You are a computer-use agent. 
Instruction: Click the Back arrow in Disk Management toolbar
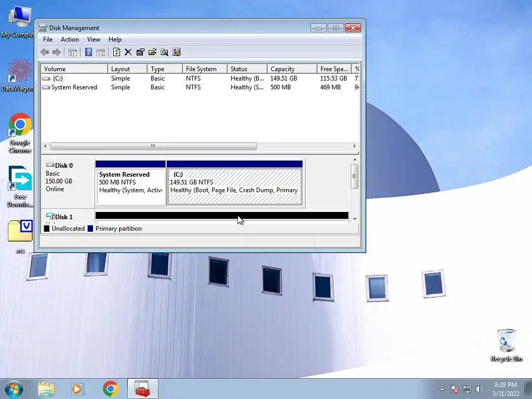pos(45,52)
